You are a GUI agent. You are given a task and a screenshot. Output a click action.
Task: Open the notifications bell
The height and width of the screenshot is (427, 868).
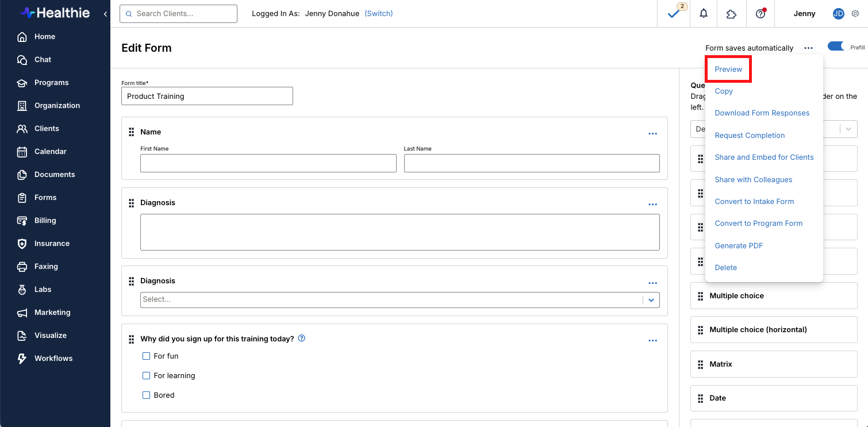click(704, 14)
